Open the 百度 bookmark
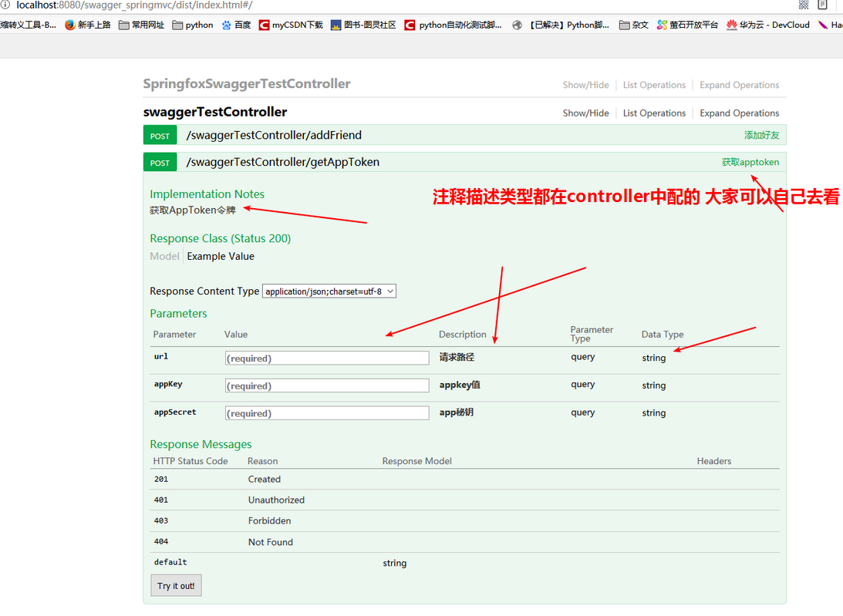 236,25
